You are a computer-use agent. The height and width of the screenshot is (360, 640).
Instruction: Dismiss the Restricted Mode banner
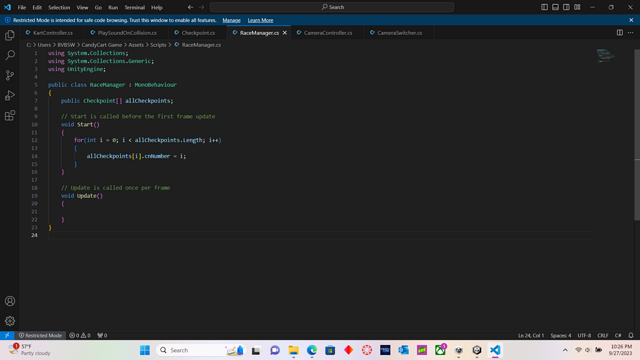(x=631, y=20)
